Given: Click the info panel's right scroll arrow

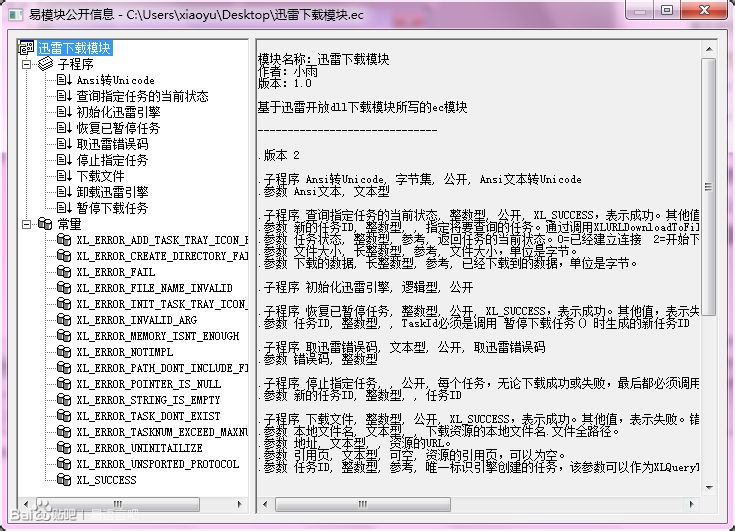Looking at the screenshot, I should [691, 504].
